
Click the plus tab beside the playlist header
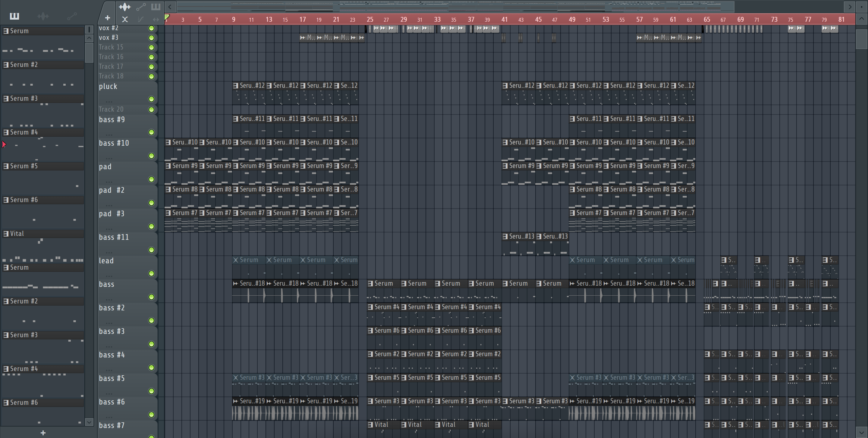pos(108,17)
